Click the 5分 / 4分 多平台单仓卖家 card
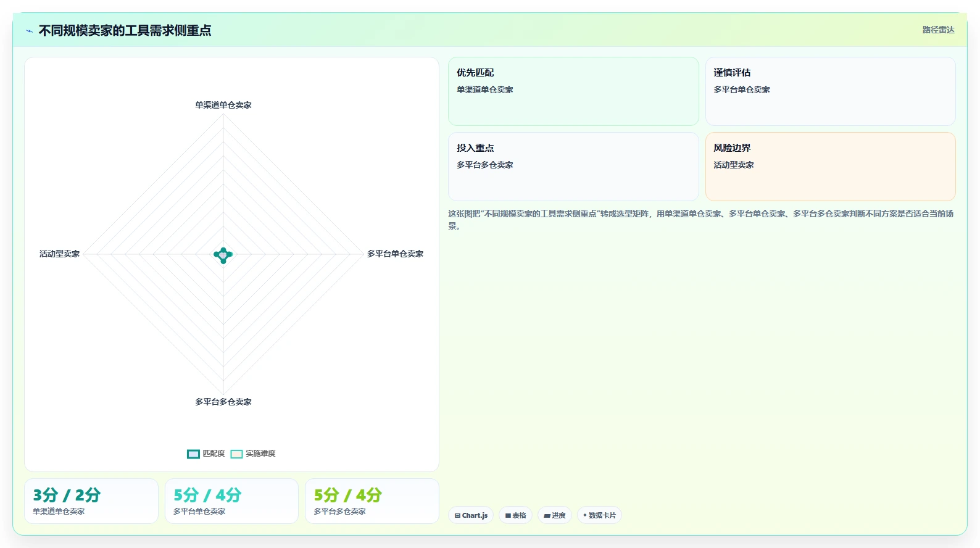This screenshot has height=548, width=980. (x=231, y=501)
